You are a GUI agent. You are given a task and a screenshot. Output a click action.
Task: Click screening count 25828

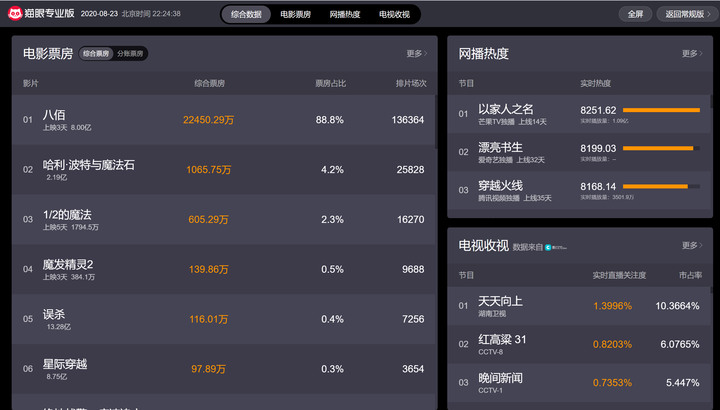click(x=411, y=170)
